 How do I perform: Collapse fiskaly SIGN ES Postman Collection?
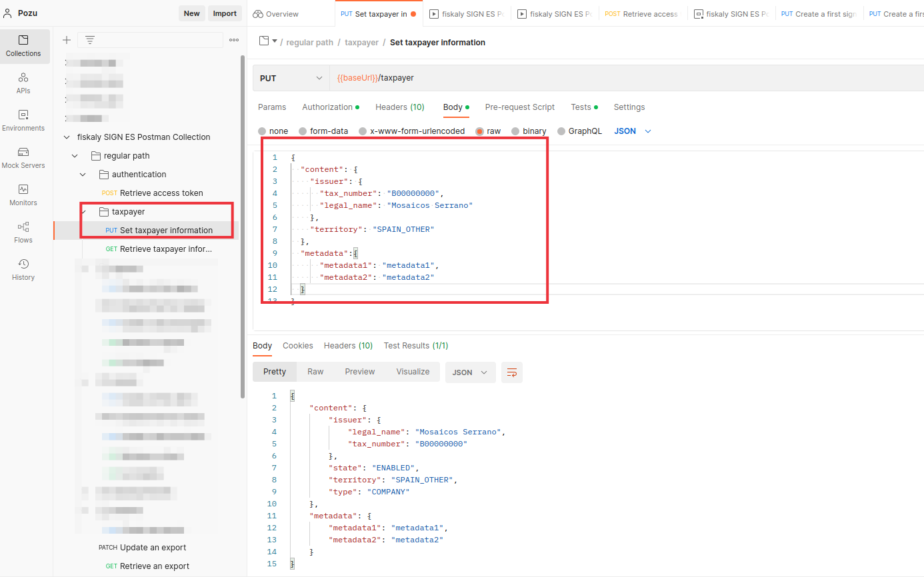point(66,137)
